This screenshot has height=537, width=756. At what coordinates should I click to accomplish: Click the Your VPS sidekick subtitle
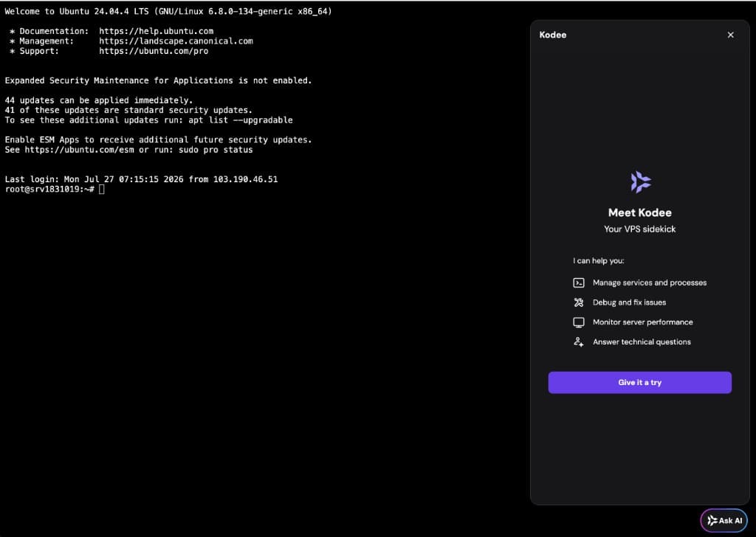point(640,229)
